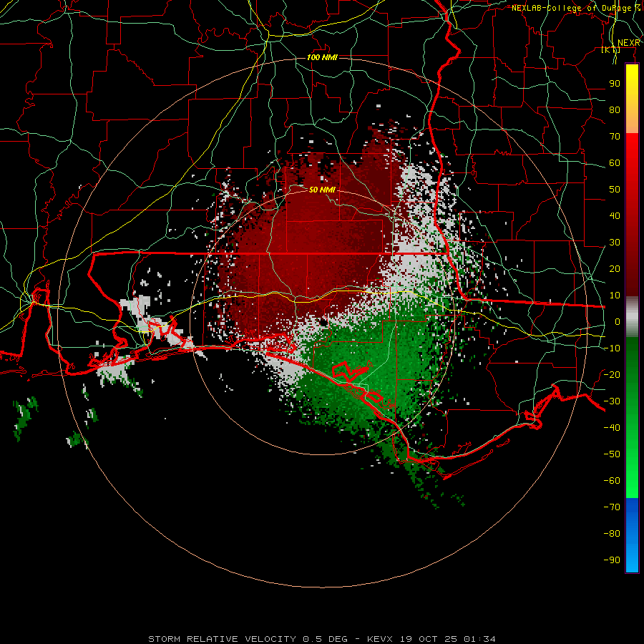
Task: Click the -40 value on velocity scale
Action: click(612, 428)
